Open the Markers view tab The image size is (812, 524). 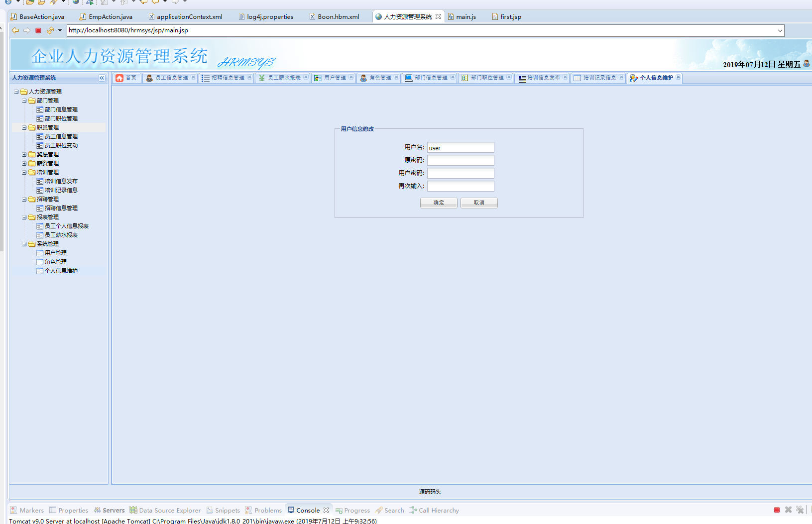(27, 510)
